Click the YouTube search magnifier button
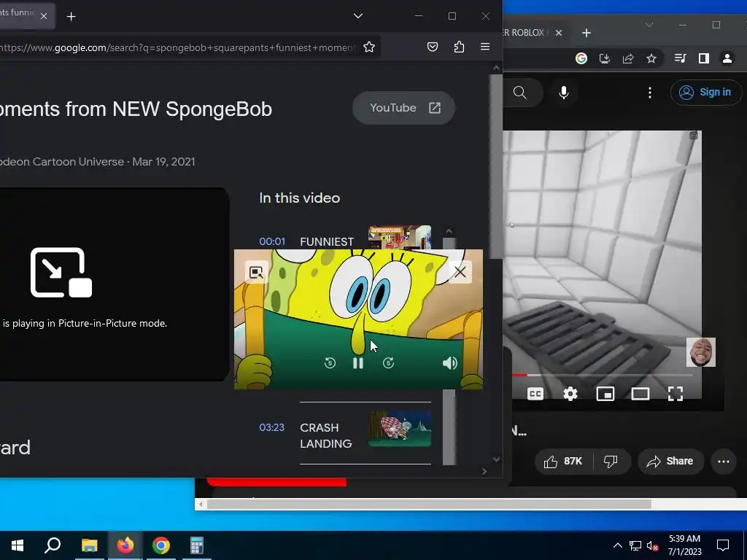The image size is (747, 560). (519, 93)
